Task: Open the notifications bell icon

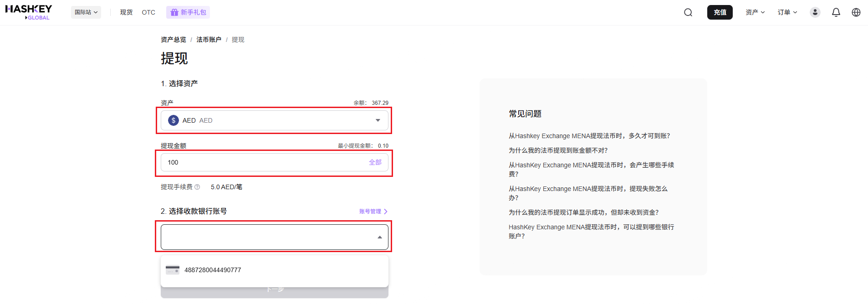Action: (x=836, y=12)
